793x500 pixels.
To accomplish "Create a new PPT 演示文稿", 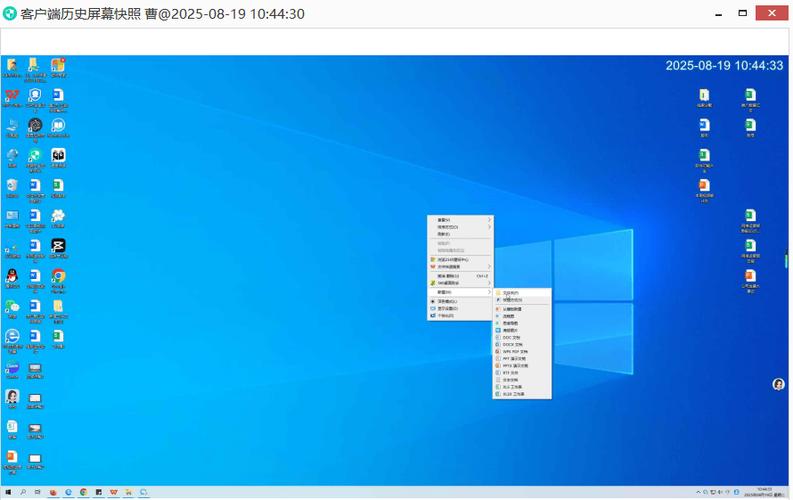I will tap(522, 358).
